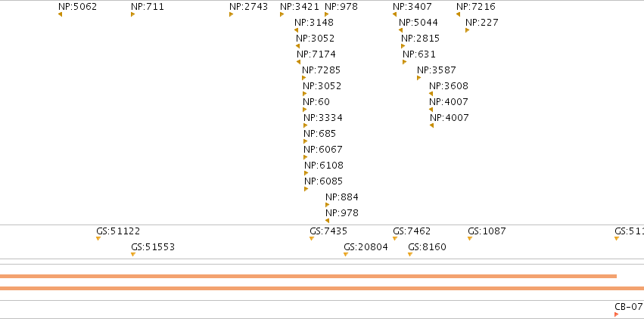Click the red CB-07 marker arrow

tap(617, 314)
